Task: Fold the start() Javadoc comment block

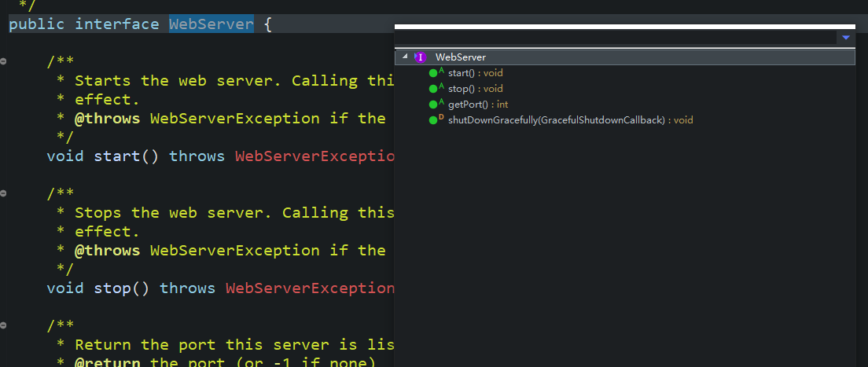Action: [x=4, y=61]
